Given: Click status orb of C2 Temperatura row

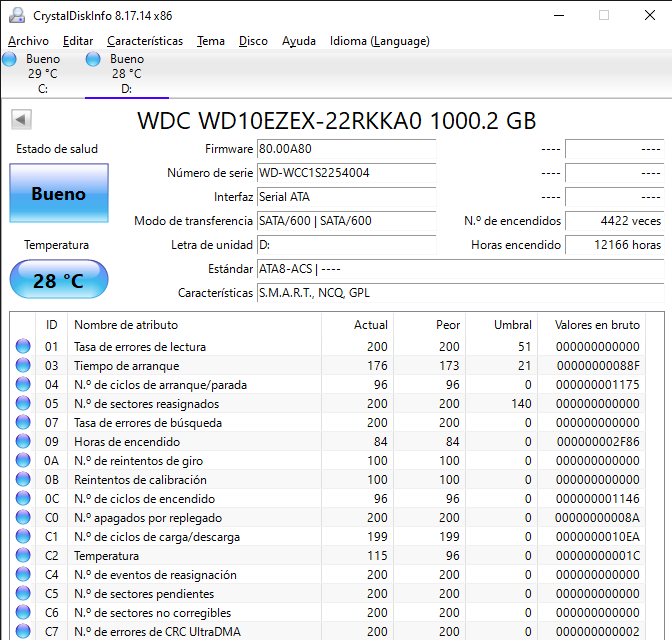Looking at the screenshot, I should pos(23,555).
